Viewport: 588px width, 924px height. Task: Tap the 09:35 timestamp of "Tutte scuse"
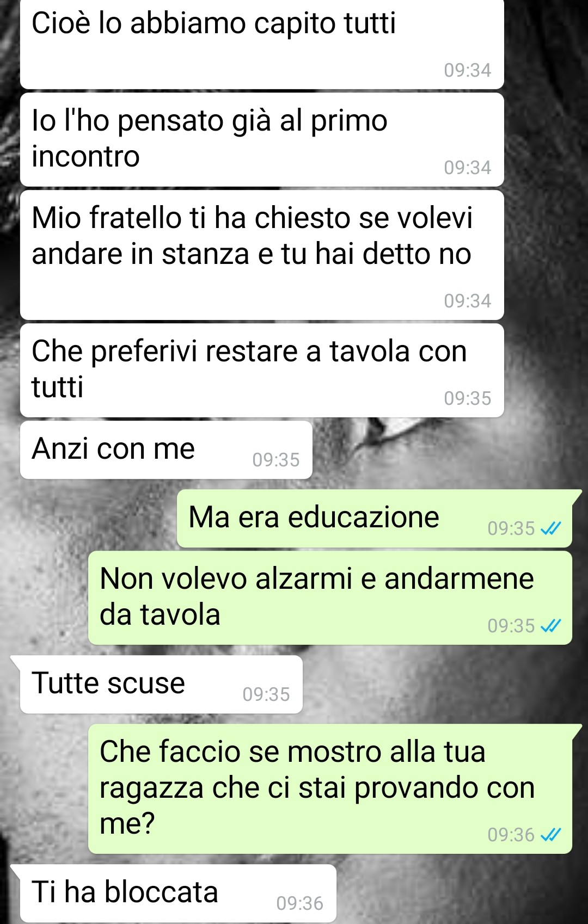pyautogui.click(x=266, y=694)
